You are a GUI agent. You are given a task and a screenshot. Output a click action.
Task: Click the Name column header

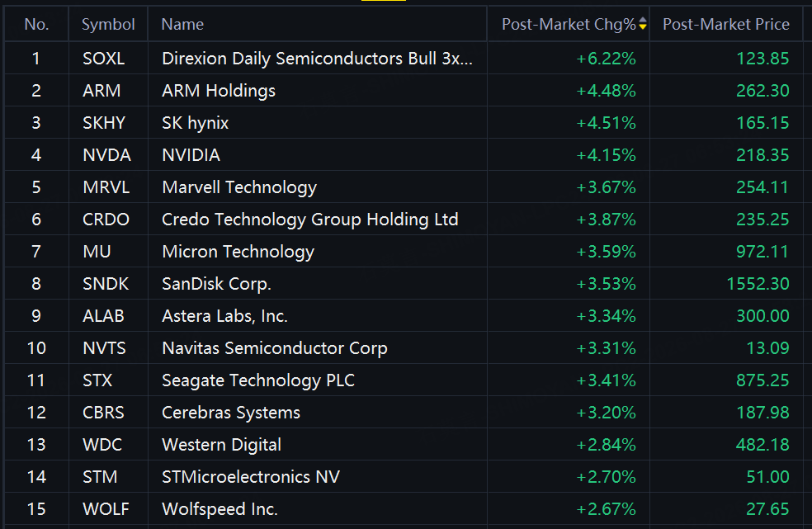point(182,25)
